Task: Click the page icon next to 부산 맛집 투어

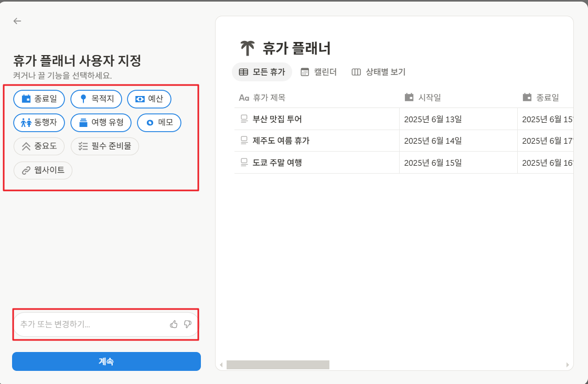Action: click(243, 119)
